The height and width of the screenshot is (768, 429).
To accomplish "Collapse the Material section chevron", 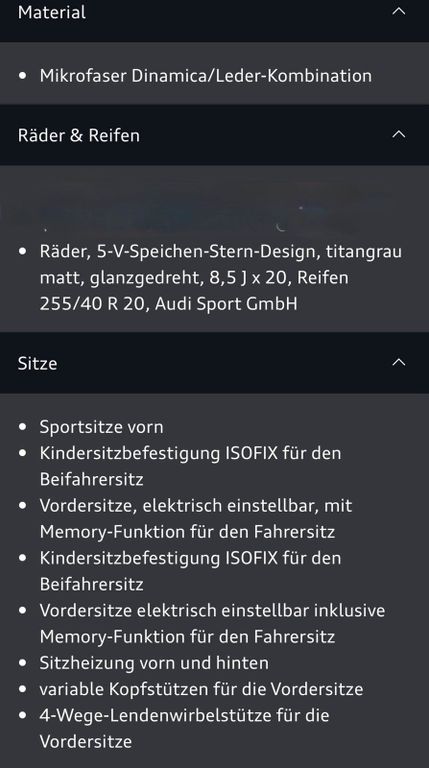I will pos(399,11).
